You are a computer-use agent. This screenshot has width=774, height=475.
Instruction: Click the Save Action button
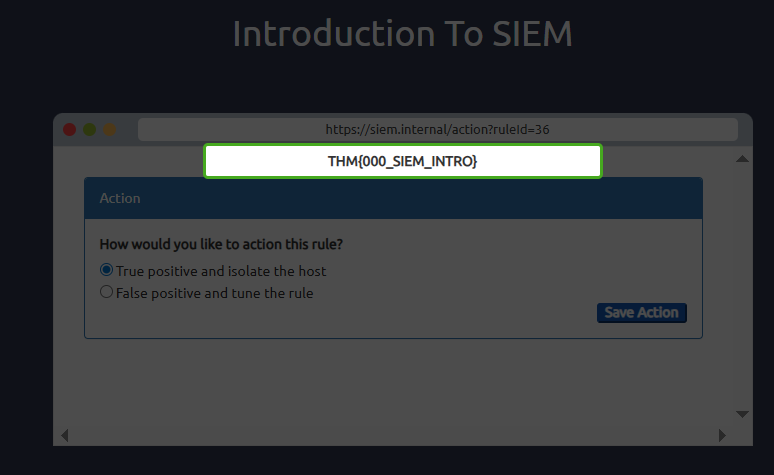pyautogui.click(x=641, y=313)
